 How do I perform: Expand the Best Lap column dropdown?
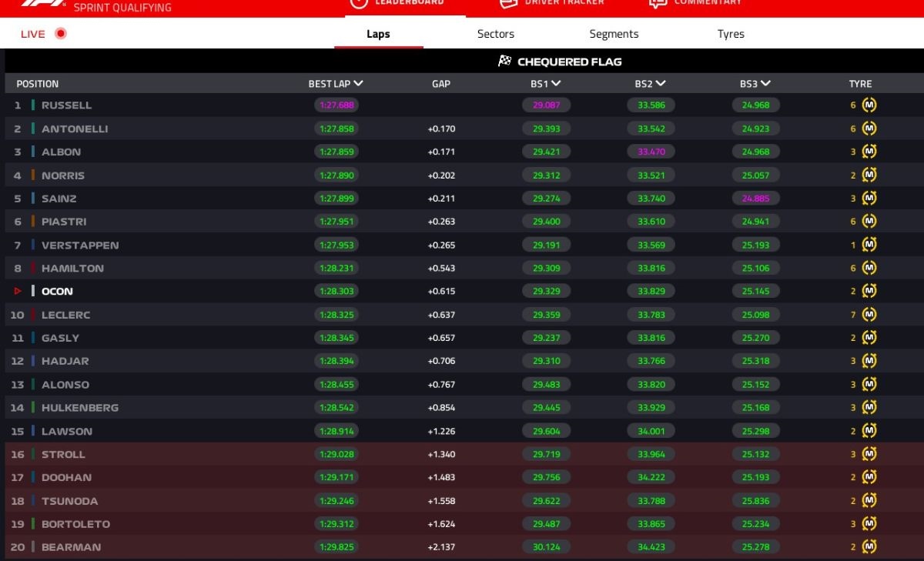359,84
